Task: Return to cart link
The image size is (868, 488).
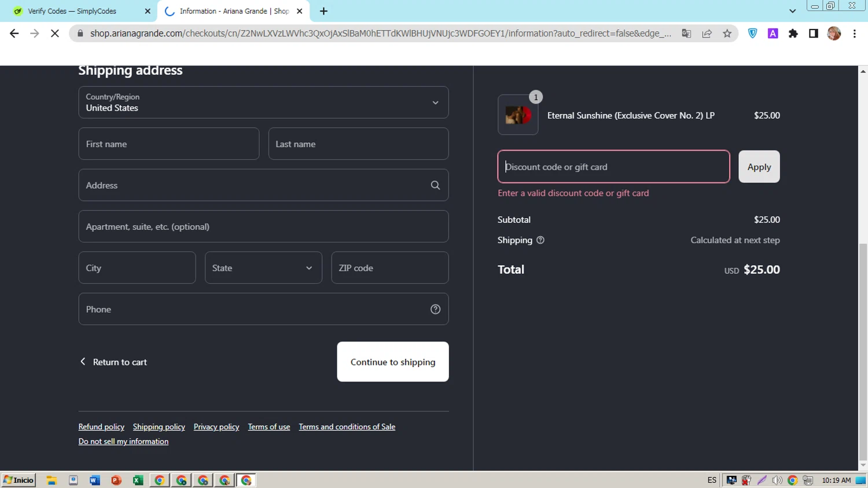Action: pos(113,362)
